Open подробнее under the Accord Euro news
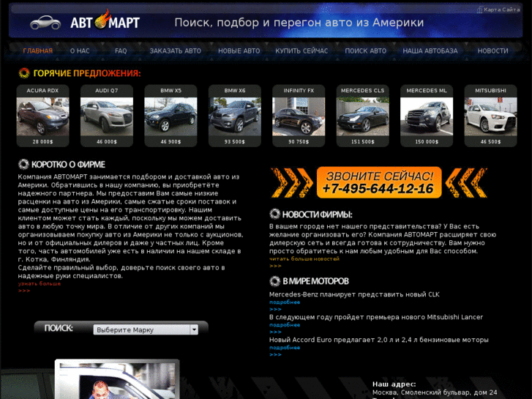Image resolution: width=532 pixels, height=399 pixels. click(285, 348)
